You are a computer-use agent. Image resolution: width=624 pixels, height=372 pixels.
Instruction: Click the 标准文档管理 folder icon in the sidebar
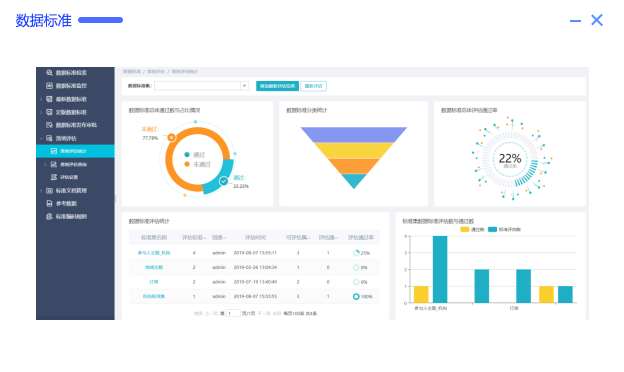[49, 191]
